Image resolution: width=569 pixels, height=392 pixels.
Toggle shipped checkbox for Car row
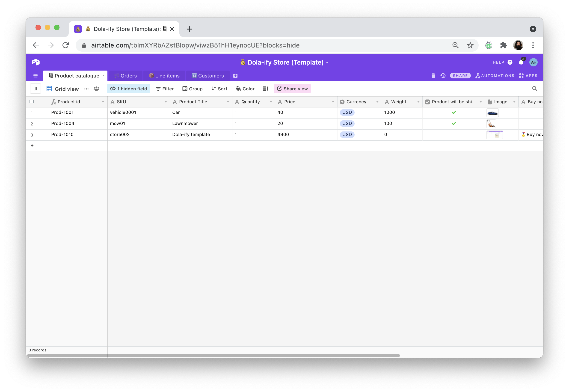(454, 113)
